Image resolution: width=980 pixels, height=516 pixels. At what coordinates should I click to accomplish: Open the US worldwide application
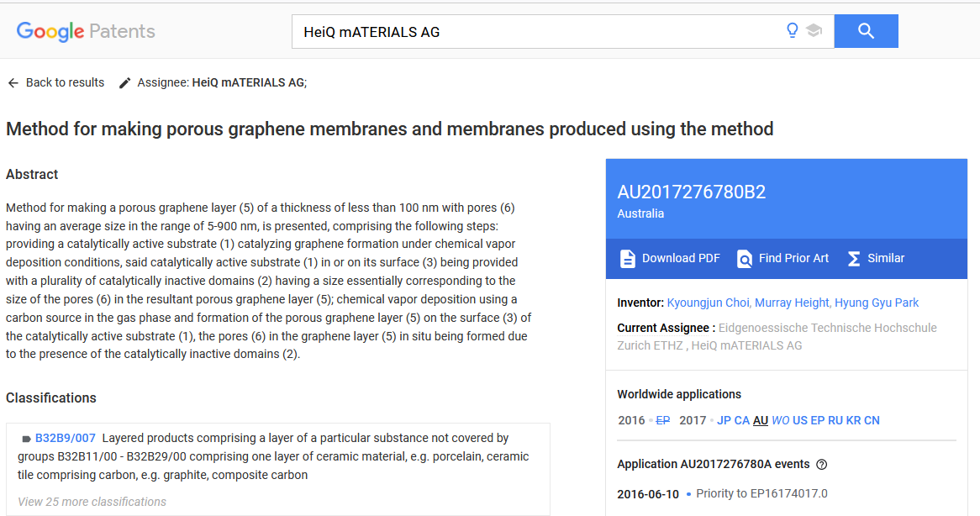tap(800, 420)
